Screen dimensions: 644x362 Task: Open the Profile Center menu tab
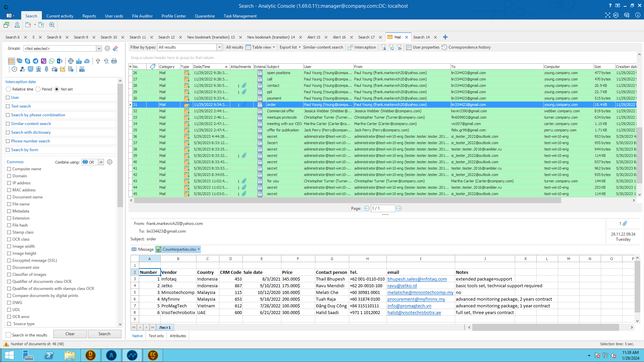pyautogui.click(x=173, y=16)
